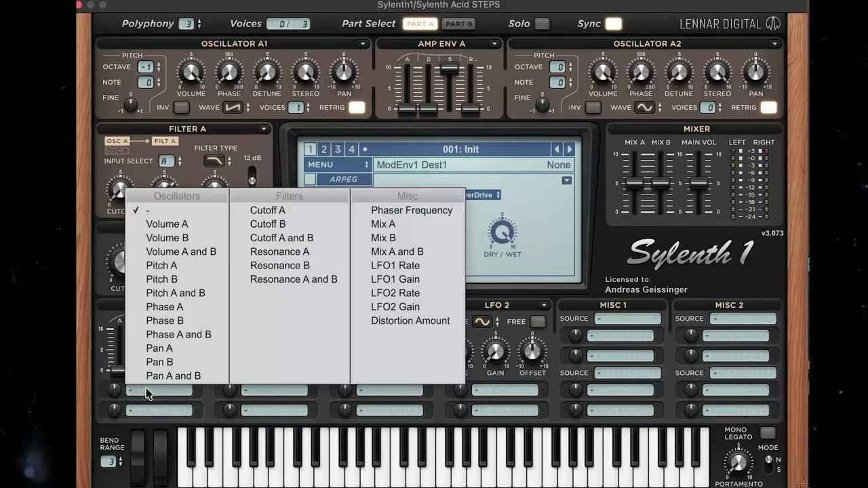Click previous preset arrow in display

tap(557, 149)
